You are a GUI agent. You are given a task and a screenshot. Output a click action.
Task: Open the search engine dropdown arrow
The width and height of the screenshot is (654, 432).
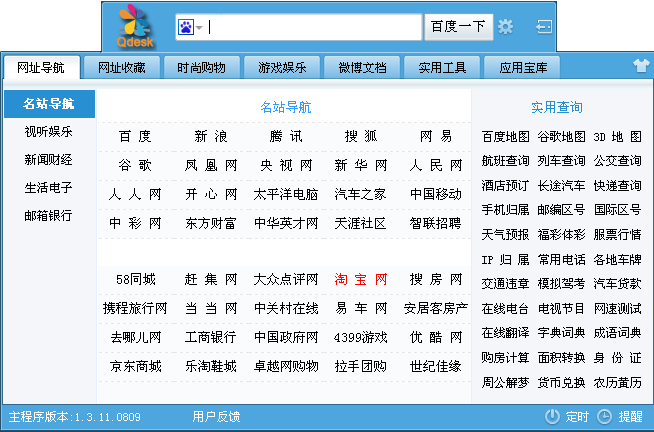[199, 28]
